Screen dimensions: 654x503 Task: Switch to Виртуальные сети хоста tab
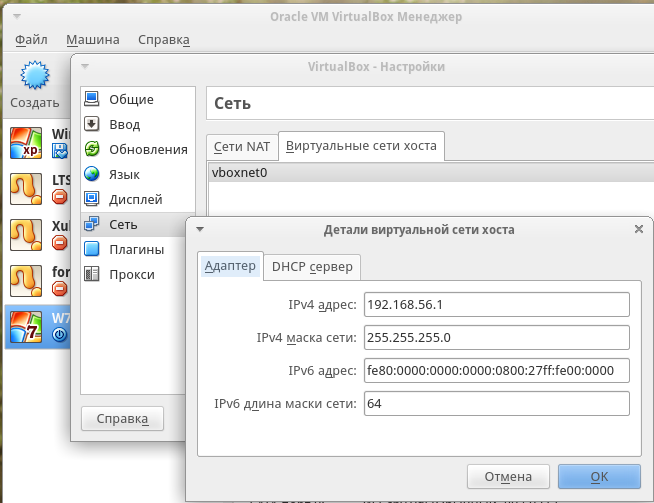(361, 146)
